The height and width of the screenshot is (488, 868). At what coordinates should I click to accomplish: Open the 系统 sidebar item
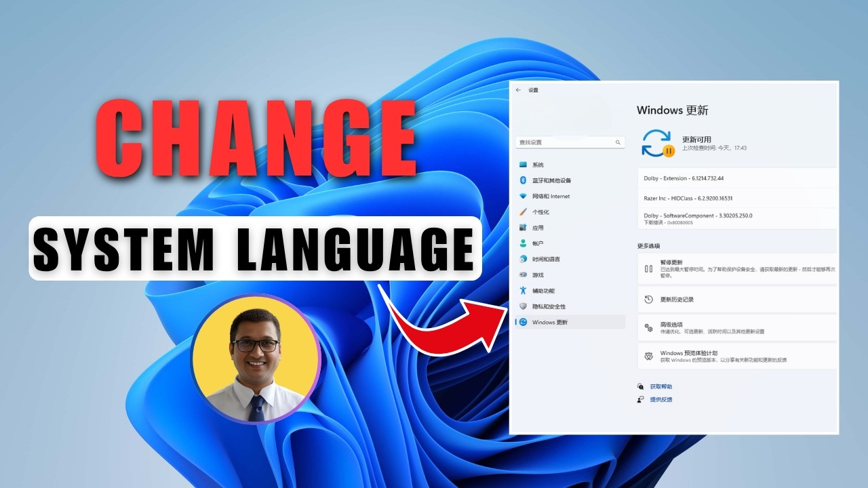tap(570, 165)
